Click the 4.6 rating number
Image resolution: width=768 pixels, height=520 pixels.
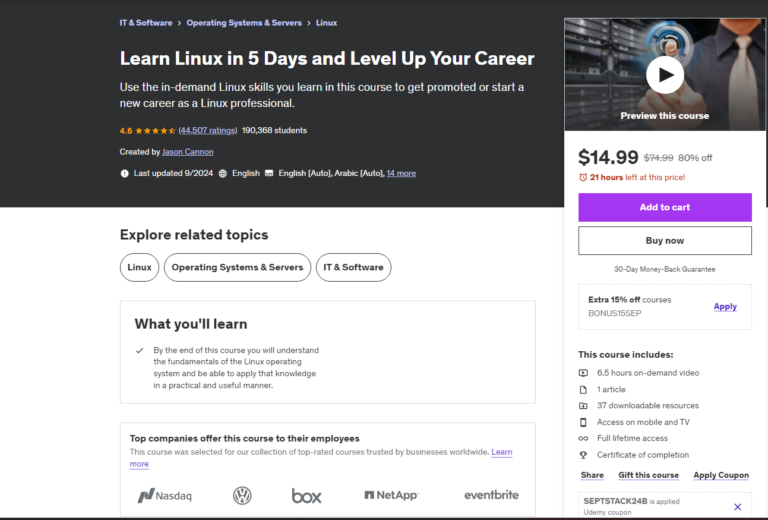tap(126, 131)
